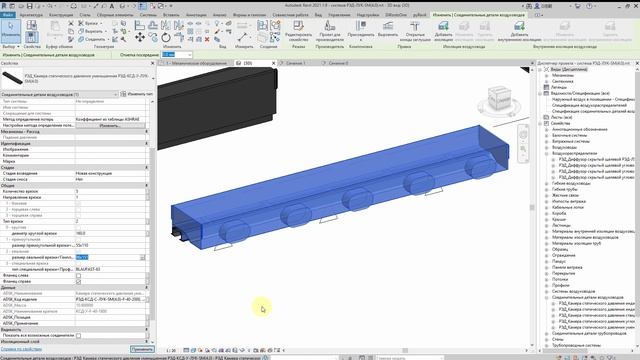Click Присоединить к (Justify) icon
640x360 pixels.
(360, 31)
